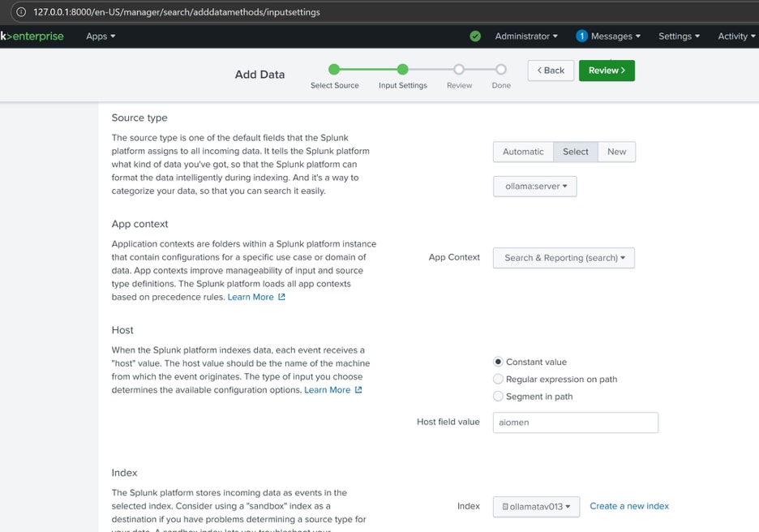
Task: Click the site info icon in address bar
Action: point(20,11)
